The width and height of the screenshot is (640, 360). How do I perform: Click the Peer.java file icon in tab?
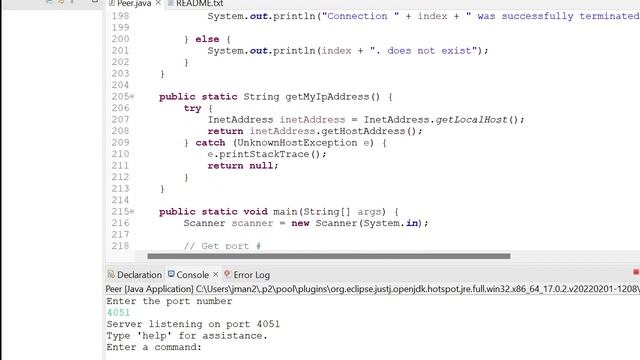[111, 3]
